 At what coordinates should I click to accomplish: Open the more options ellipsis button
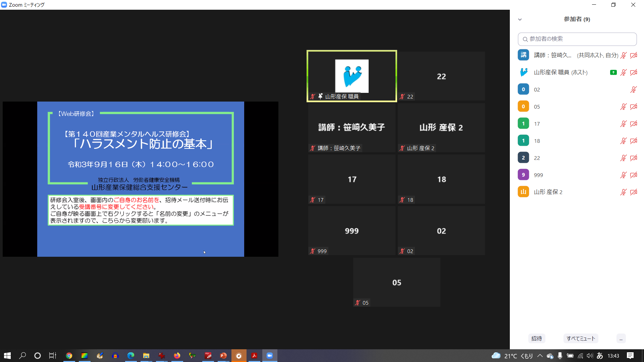[621, 339]
